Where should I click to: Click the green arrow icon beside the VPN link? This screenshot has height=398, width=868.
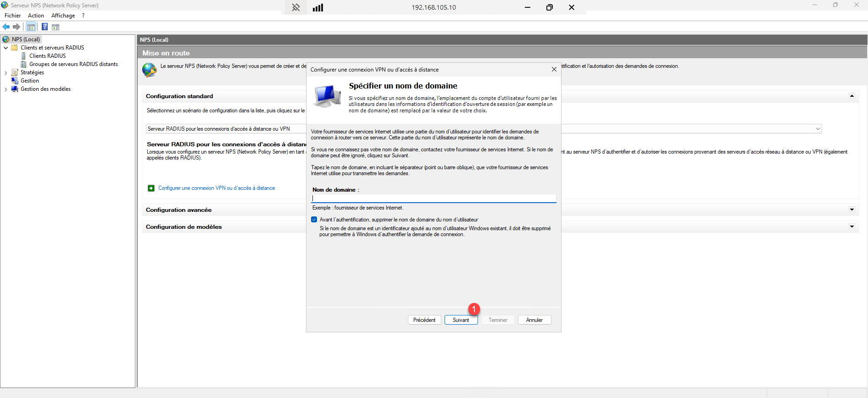click(x=151, y=188)
